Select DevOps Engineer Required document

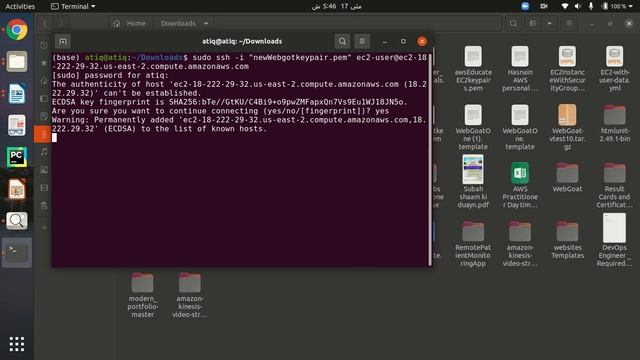pos(615,240)
